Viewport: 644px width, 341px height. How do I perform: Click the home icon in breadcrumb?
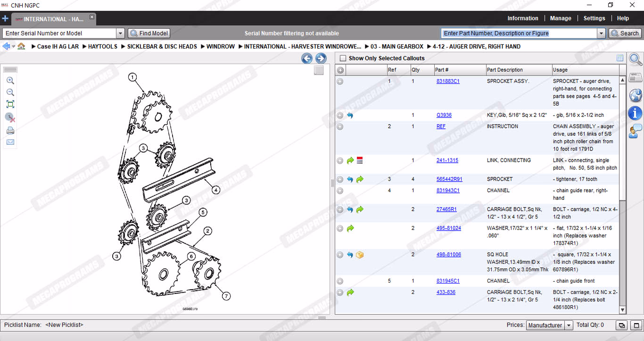pyautogui.click(x=21, y=46)
